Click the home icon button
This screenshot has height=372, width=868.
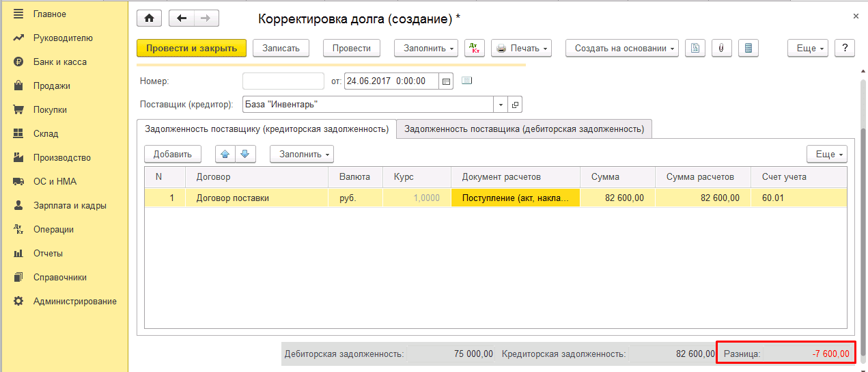[x=149, y=18]
